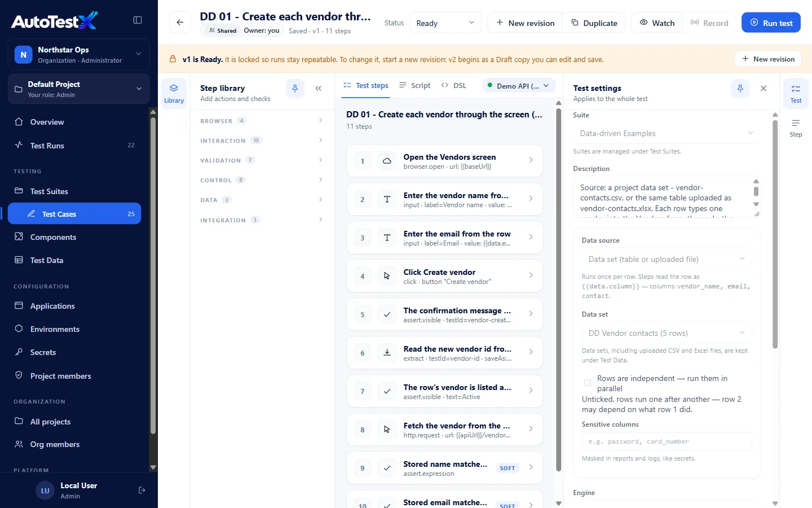Expand the VALIDATION step category

pyautogui.click(x=262, y=160)
